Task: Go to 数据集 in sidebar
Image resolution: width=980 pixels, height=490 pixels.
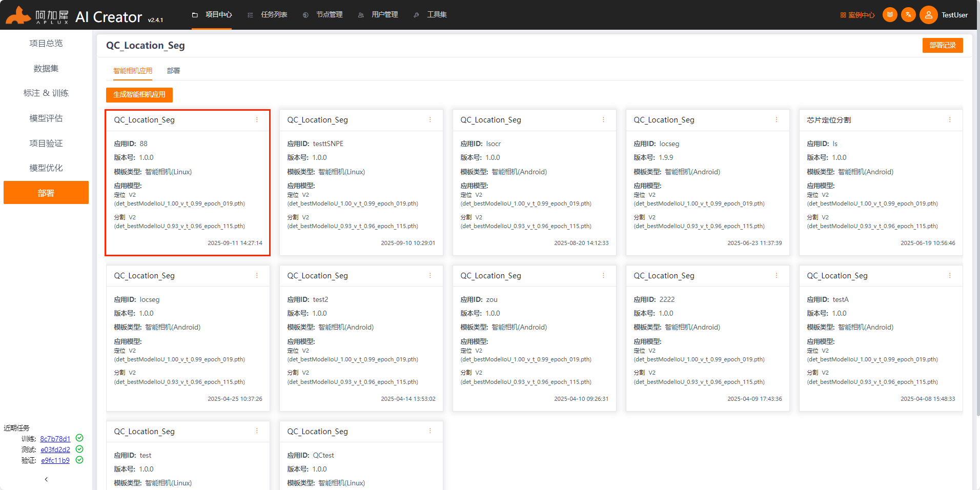Action: [46, 69]
